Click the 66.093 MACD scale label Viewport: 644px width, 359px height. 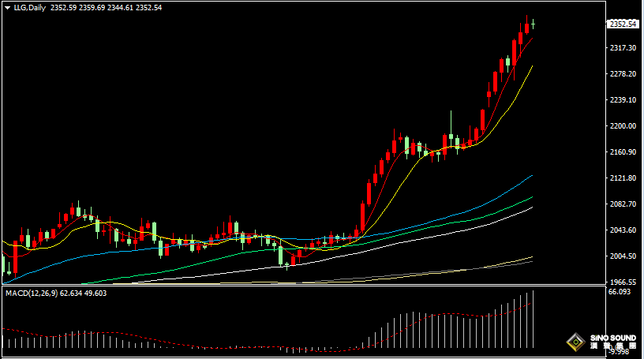[x=620, y=292]
